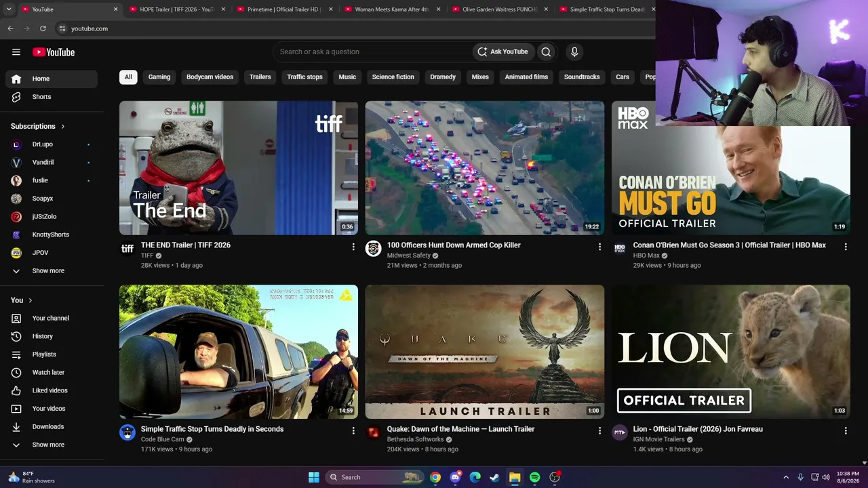Image resolution: width=868 pixels, height=488 pixels.
Task: Open fuslie subscription channel
Action: (x=52, y=180)
